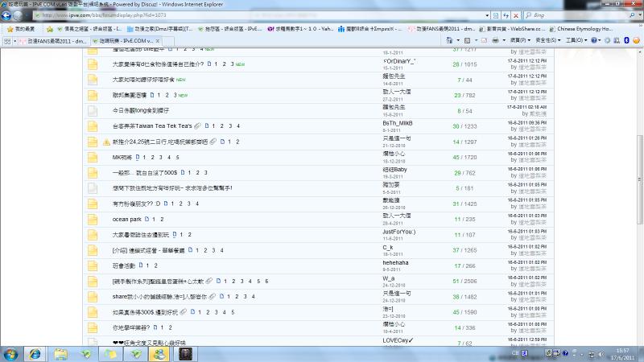The image size is (644, 362).
Task: Open the ocean park thread
Action: point(126,219)
